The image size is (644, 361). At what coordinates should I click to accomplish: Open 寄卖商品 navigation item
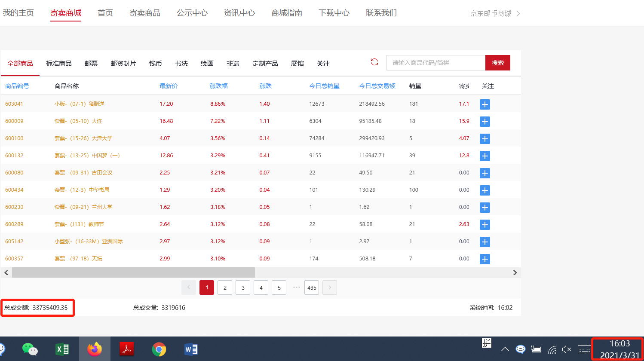(x=145, y=13)
